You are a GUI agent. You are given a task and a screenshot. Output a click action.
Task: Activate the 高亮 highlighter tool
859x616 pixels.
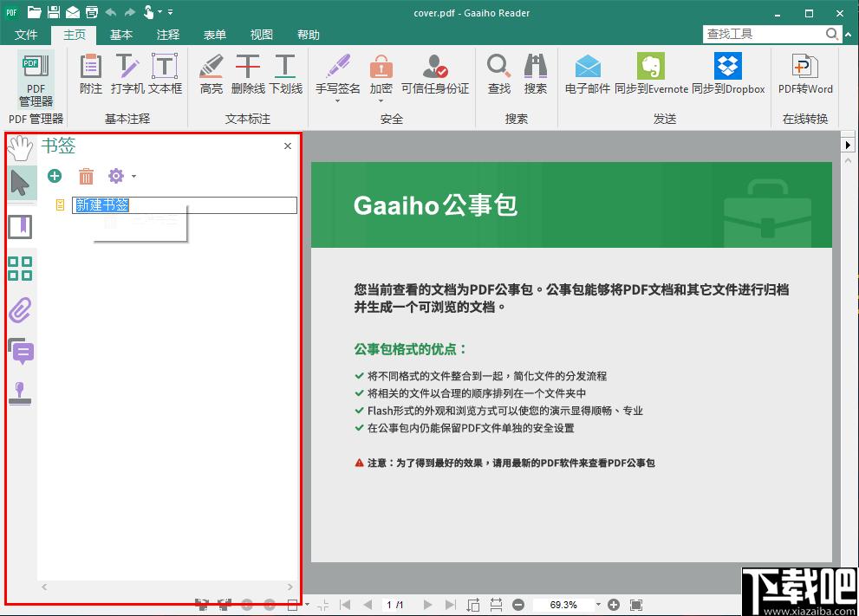tap(211, 74)
